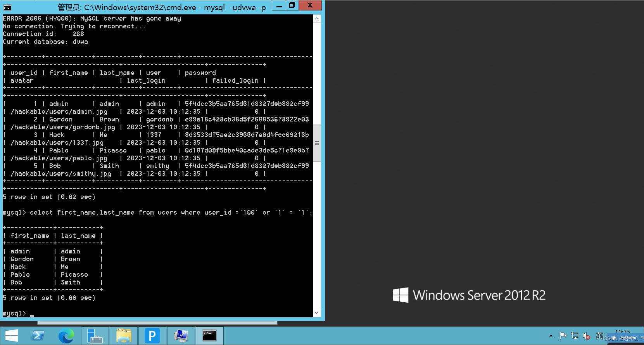Viewport: 644px width, 345px height.
Task: Click 'Hack' in the second result table
Action: click(18, 267)
